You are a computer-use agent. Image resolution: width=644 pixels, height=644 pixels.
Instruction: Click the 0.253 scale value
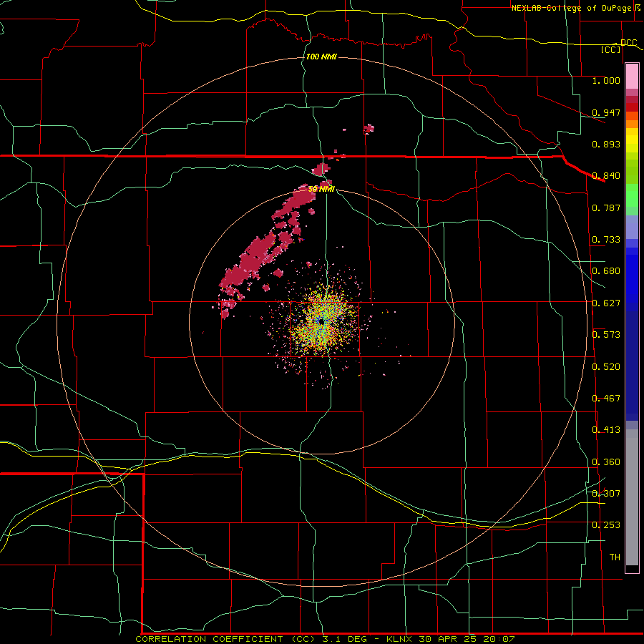(x=606, y=525)
